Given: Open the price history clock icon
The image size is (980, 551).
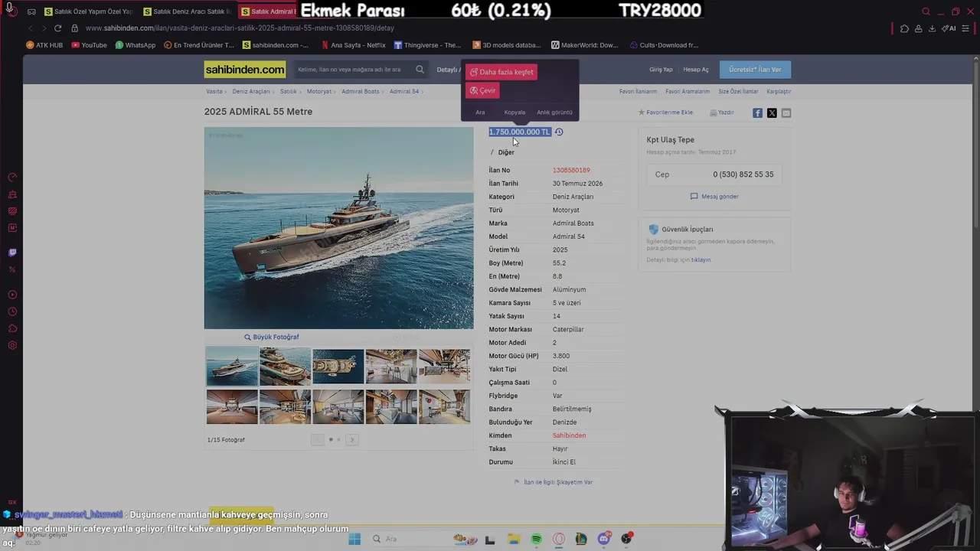Looking at the screenshot, I should point(559,132).
